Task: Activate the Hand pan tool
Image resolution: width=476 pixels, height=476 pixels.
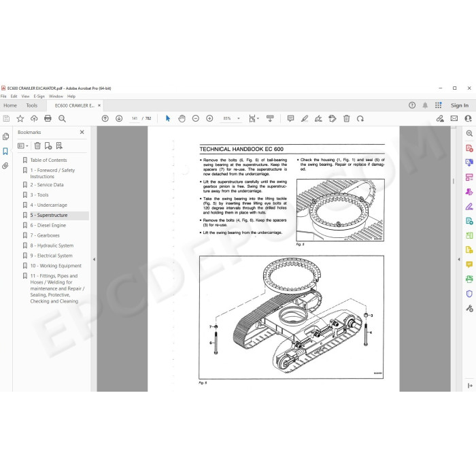Action: coord(182,118)
